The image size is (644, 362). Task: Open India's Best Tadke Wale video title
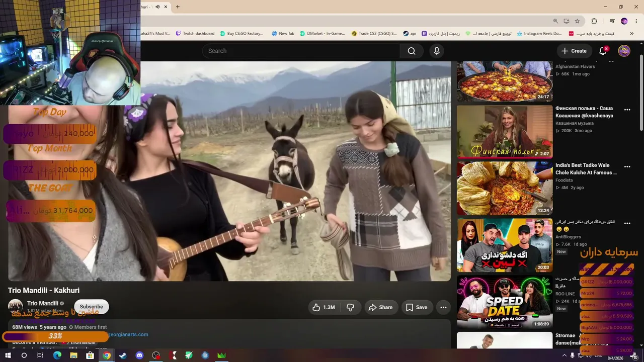tap(586, 169)
